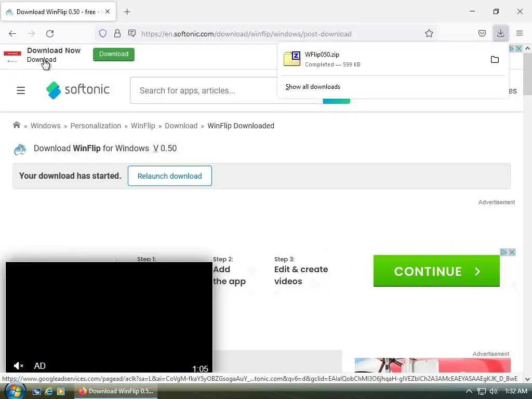Click the green CONTINUE ad button
Image resolution: width=532 pixels, height=399 pixels.
436,271
